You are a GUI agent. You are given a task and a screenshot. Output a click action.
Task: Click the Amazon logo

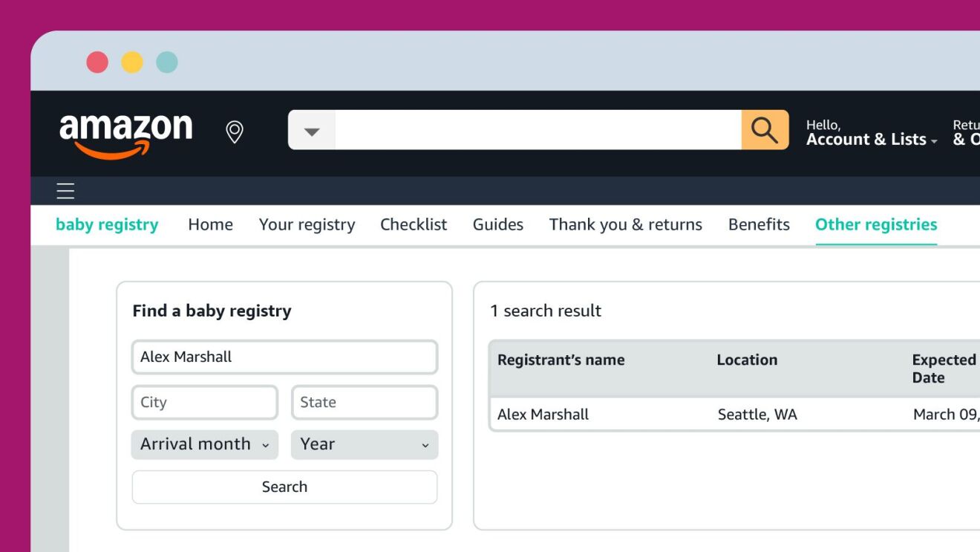(x=125, y=134)
